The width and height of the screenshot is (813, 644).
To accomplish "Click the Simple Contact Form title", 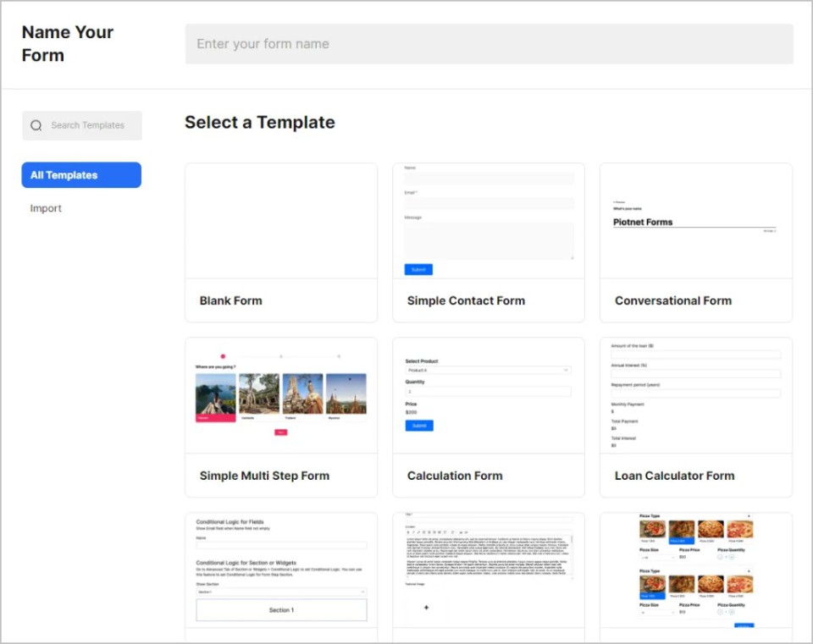I will [466, 300].
